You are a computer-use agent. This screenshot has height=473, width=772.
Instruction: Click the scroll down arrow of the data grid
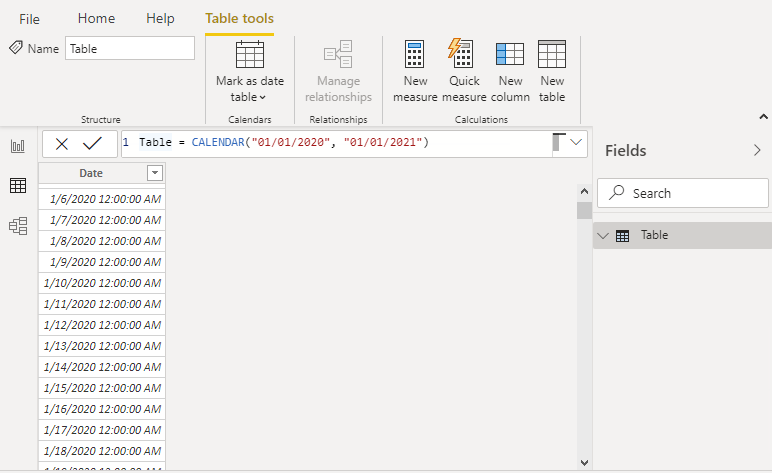click(x=584, y=463)
